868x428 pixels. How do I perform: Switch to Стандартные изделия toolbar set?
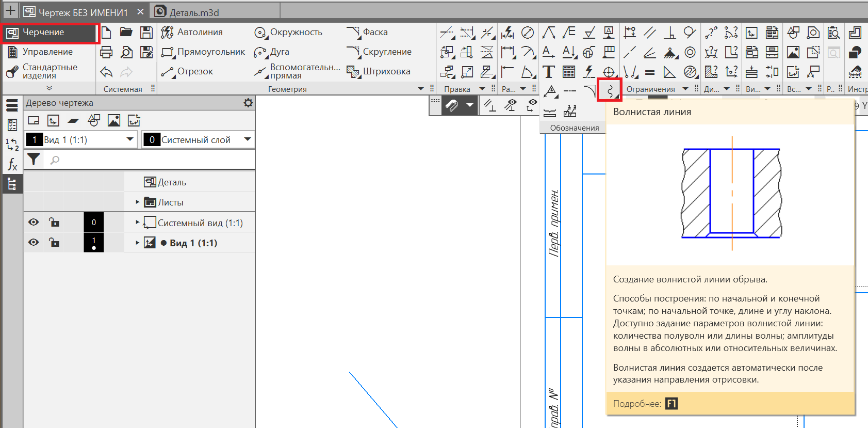click(x=50, y=71)
